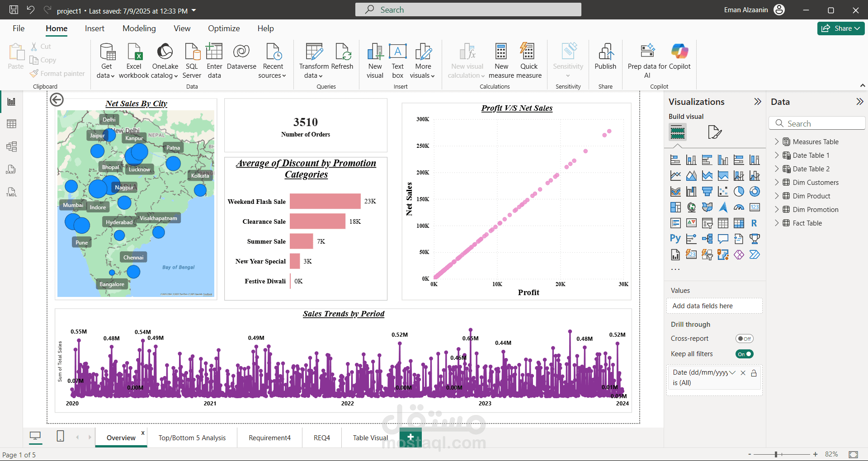Lock the Date drill-through filter
Screen dimensions: 868x461
tap(754, 373)
